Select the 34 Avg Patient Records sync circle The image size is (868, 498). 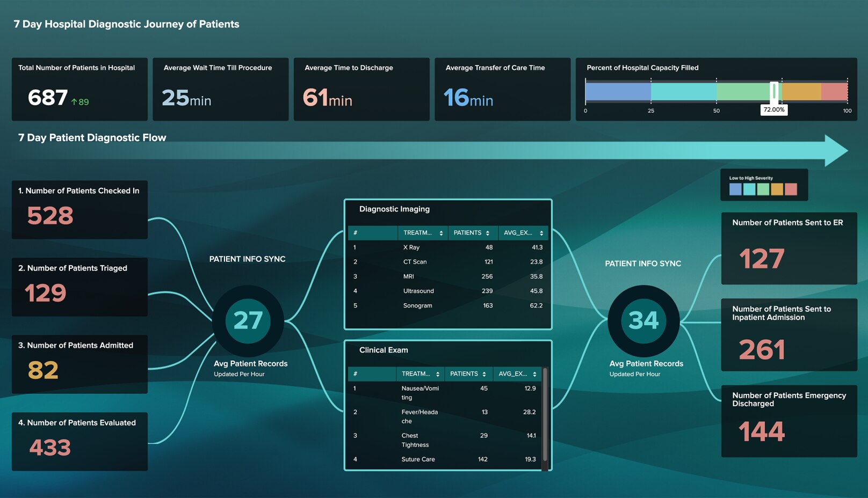coord(643,321)
